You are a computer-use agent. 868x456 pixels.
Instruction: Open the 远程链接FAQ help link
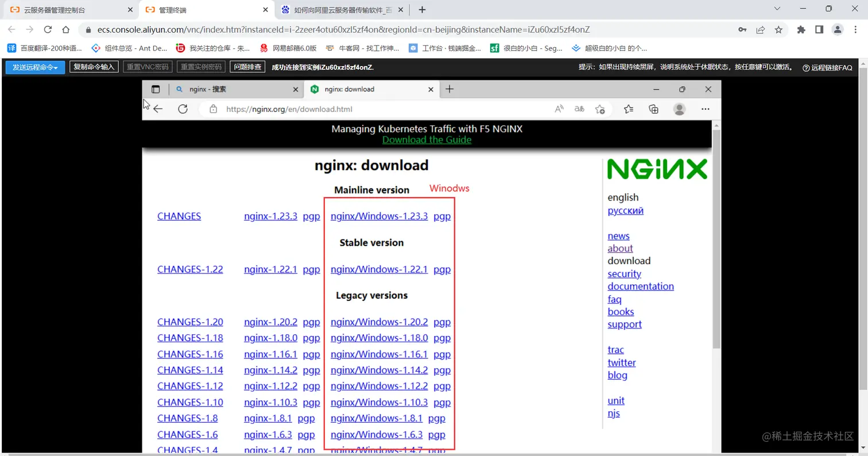[x=827, y=68]
